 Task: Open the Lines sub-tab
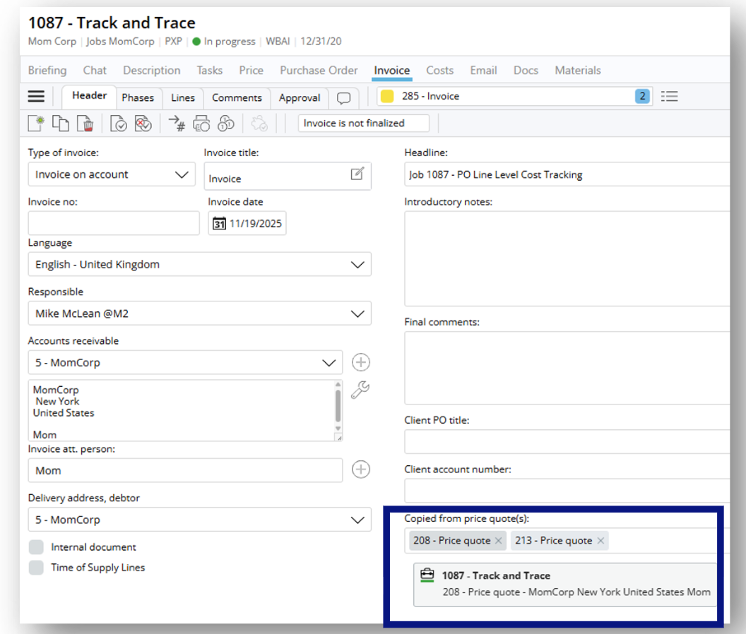183,98
